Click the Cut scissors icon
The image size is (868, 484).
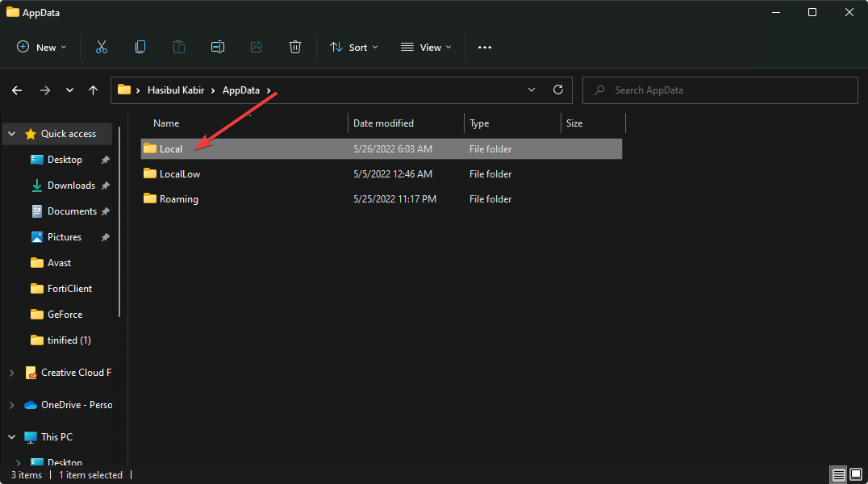(x=101, y=48)
